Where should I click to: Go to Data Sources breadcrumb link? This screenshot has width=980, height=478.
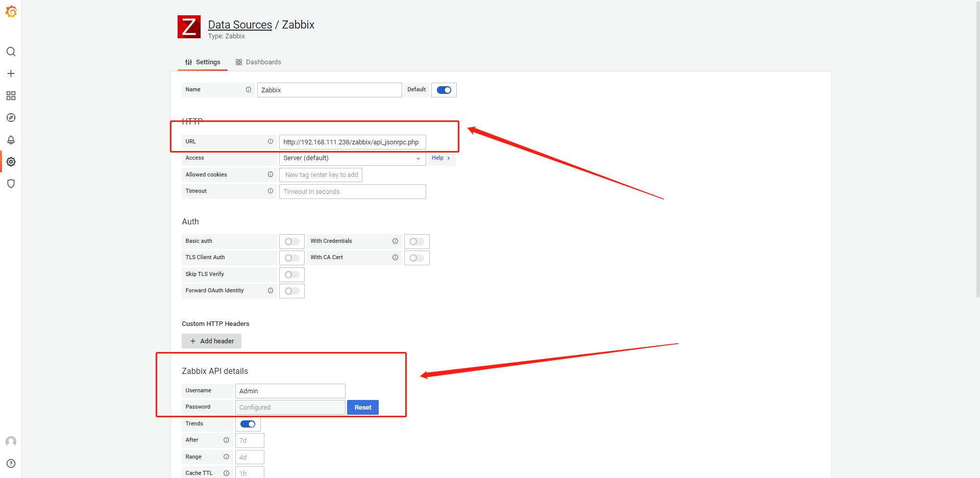tap(240, 24)
